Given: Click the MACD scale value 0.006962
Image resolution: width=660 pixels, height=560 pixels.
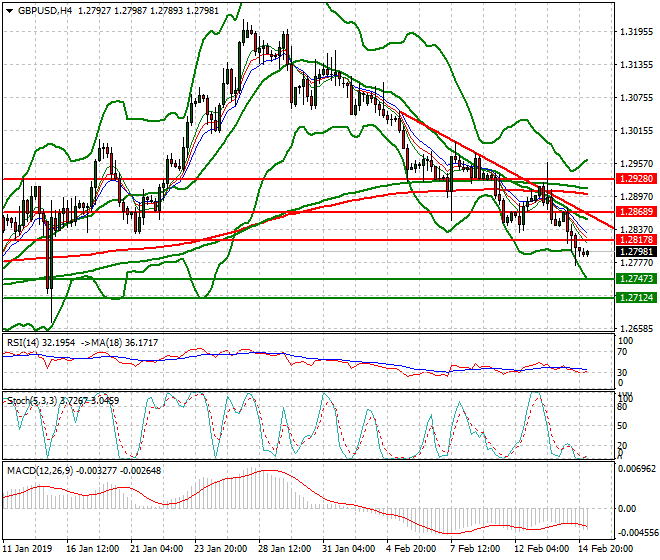Looking at the screenshot, I should [x=636, y=469].
